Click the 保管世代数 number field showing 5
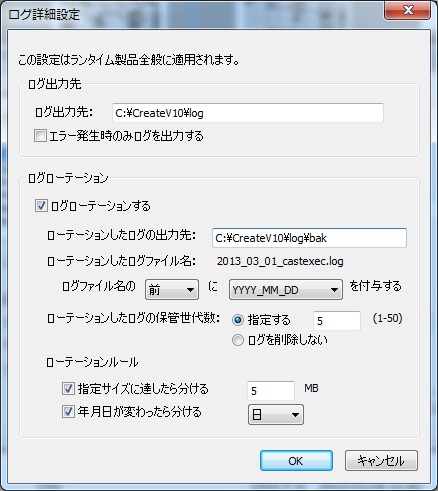This screenshot has height=491, width=438. click(x=337, y=321)
